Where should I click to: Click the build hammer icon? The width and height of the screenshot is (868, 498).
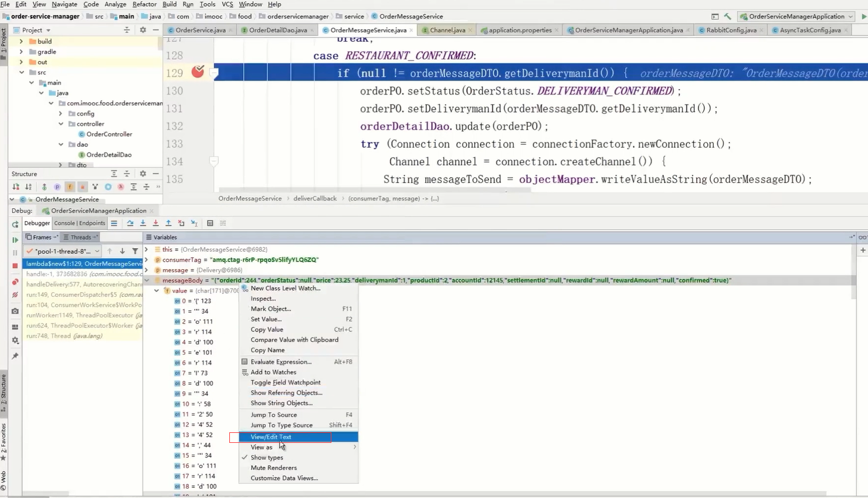(x=728, y=16)
